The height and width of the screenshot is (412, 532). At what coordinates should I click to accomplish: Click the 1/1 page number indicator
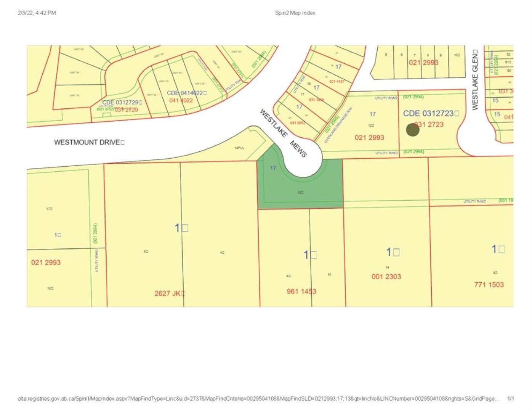click(x=510, y=399)
